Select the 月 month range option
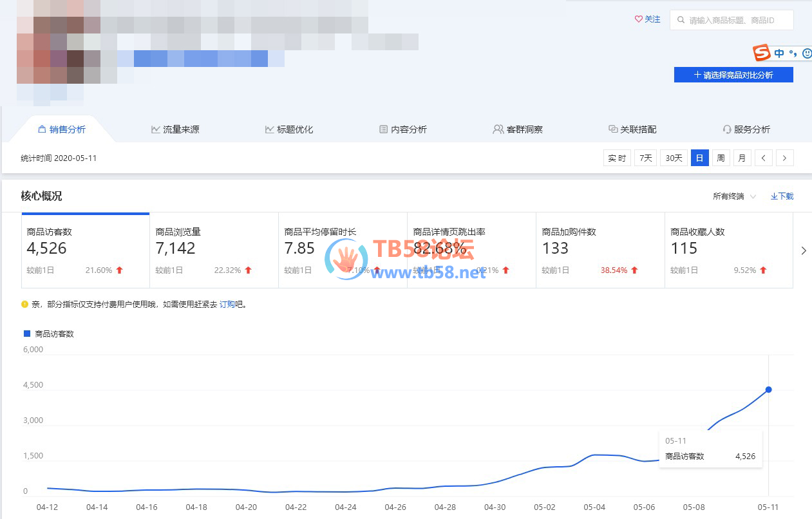 [742, 158]
